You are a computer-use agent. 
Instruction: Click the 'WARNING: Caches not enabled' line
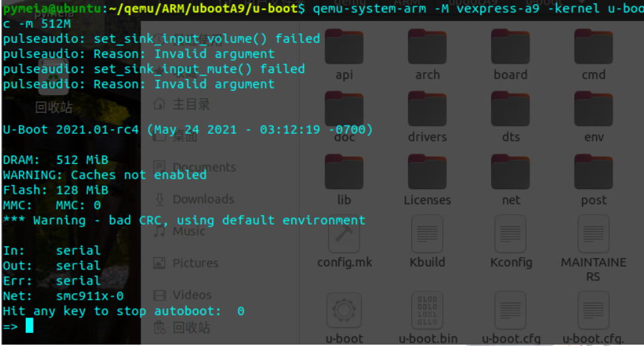click(x=105, y=175)
